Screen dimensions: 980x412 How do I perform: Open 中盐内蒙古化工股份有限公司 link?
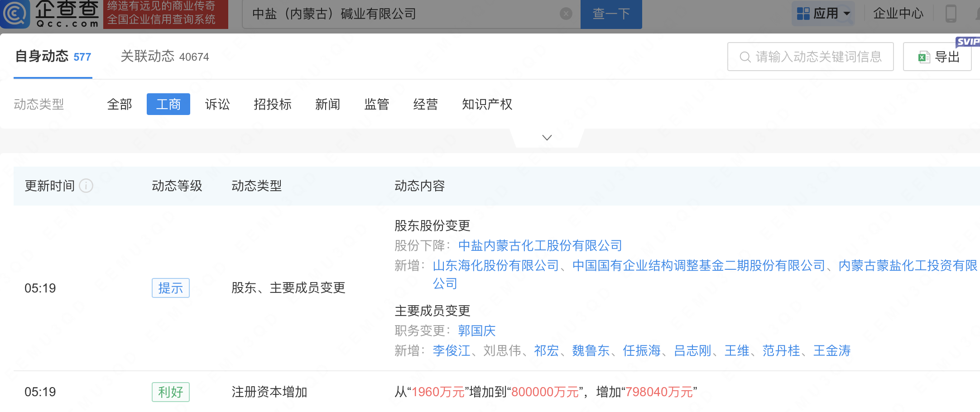[540, 246]
